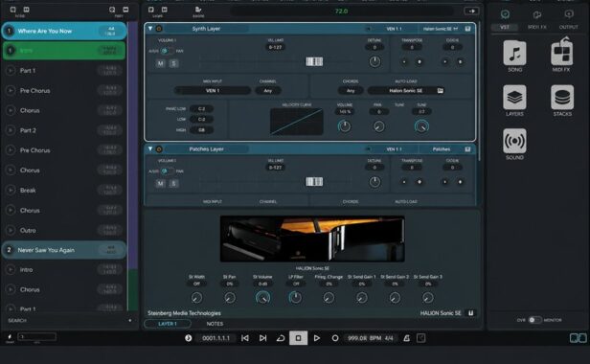Image resolution: width=590 pixels, height=364 pixels.
Task: Open HALION Sonic SE plugin editor icon
Action: (470, 313)
